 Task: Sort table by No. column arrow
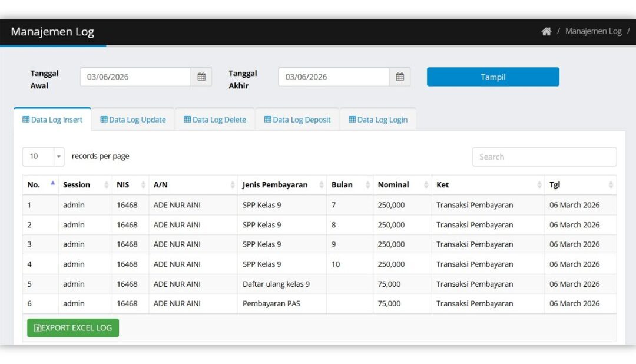[x=52, y=183]
